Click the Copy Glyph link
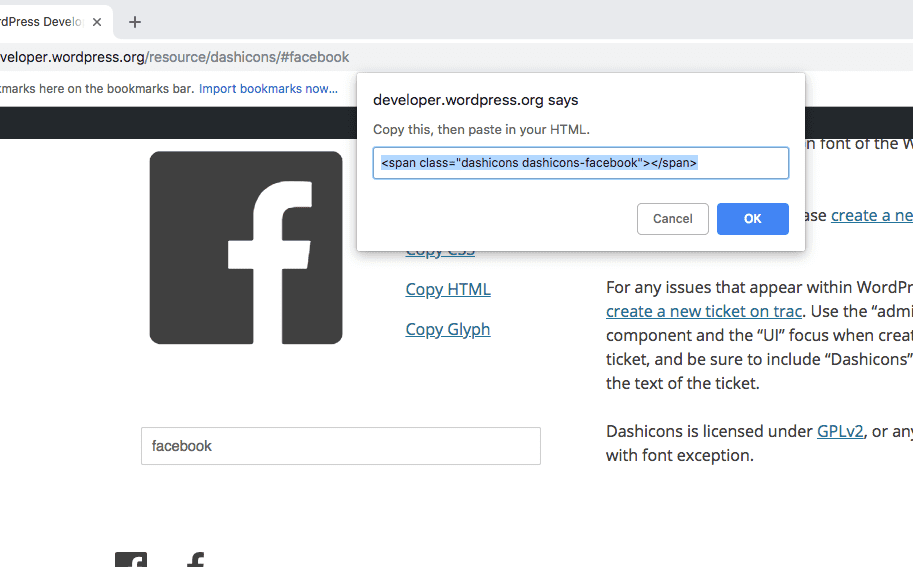913x567 pixels. point(448,330)
